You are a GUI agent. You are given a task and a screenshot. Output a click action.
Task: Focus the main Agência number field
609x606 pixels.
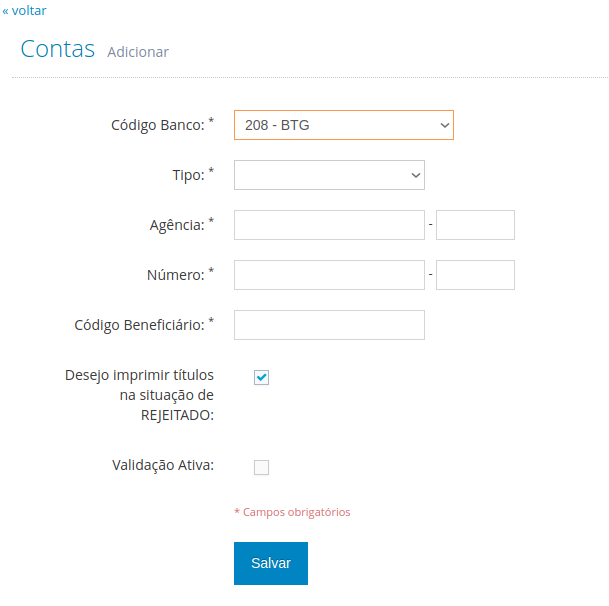point(329,225)
